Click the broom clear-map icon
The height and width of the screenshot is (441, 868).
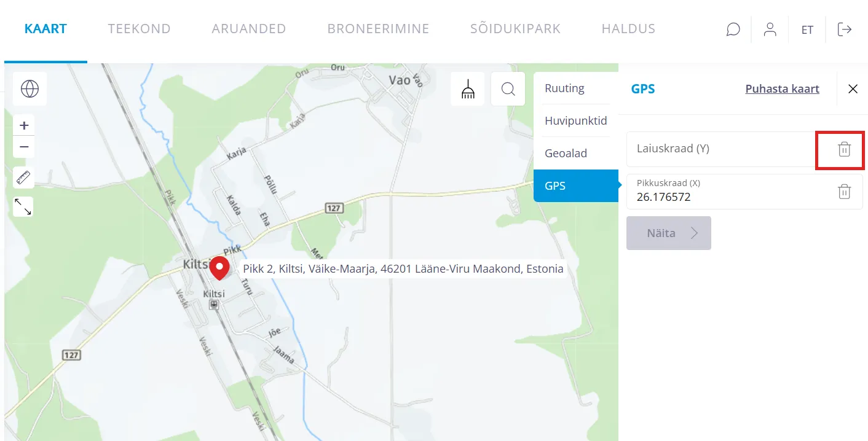(x=468, y=89)
